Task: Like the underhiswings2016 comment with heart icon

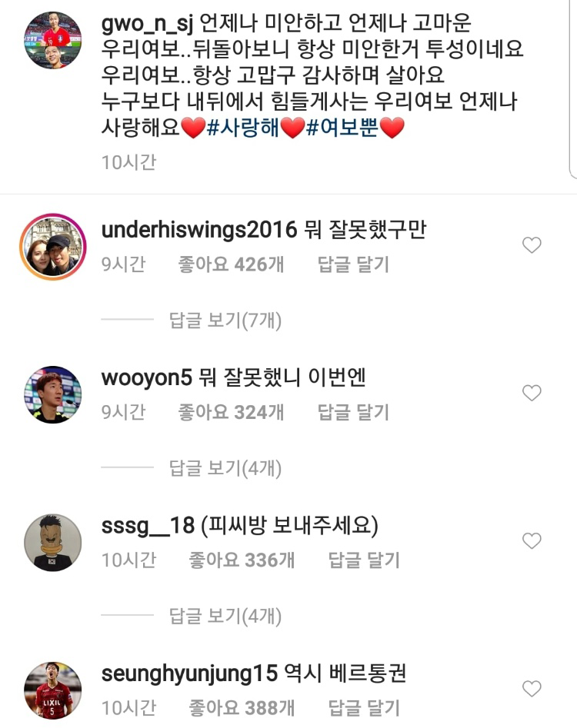Action: (532, 245)
